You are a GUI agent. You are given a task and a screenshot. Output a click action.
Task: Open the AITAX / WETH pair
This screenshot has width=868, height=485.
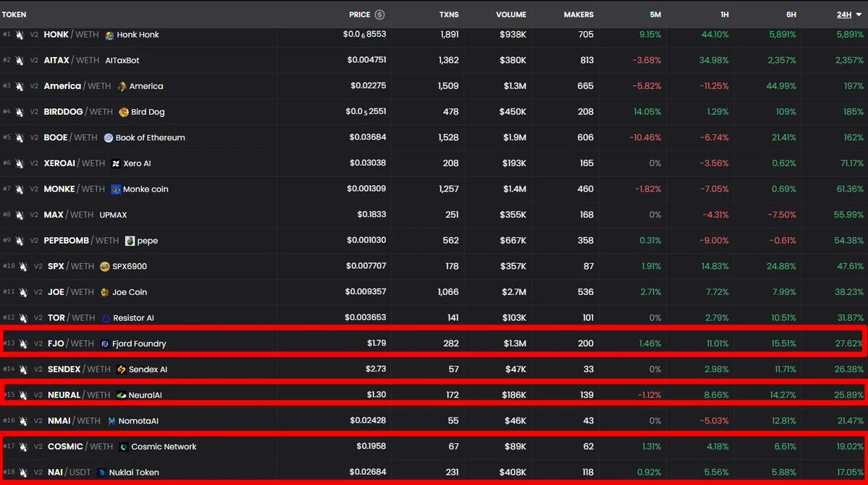coord(72,60)
